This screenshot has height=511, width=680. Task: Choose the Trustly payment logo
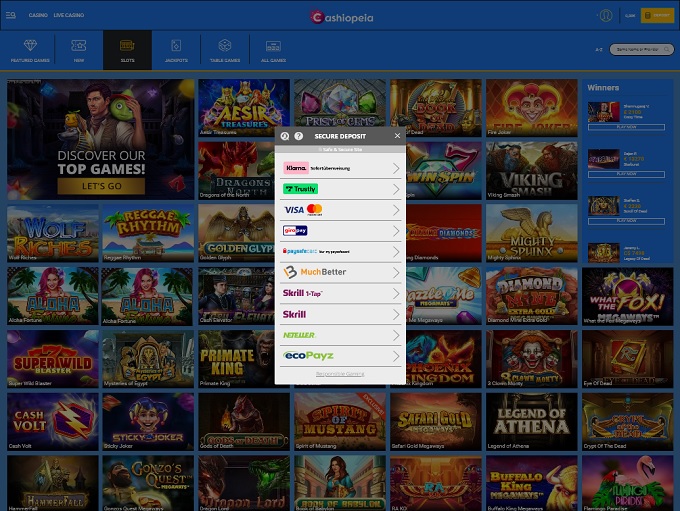click(x=301, y=188)
